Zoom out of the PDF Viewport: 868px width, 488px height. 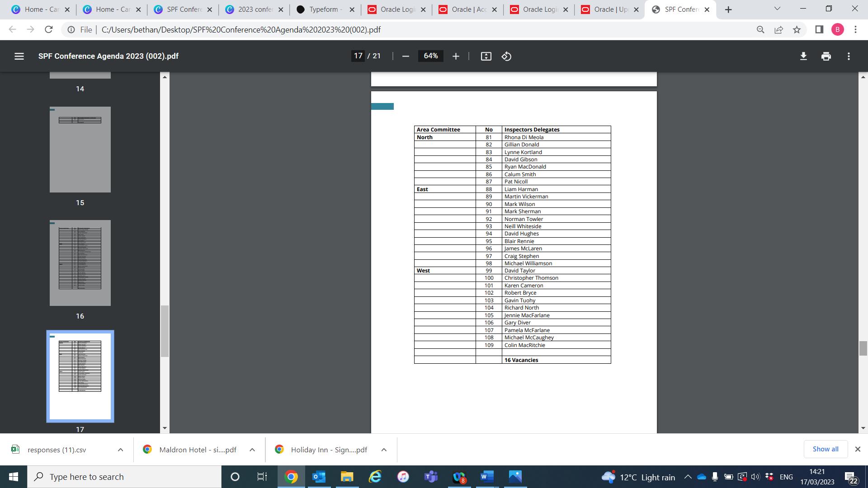(x=406, y=56)
